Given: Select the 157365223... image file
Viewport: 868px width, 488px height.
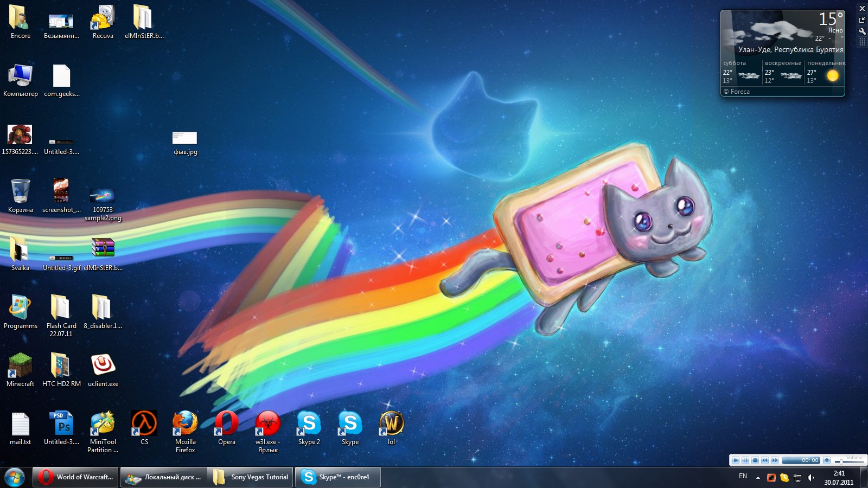Looking at the screenshot, I should [20, 139].
